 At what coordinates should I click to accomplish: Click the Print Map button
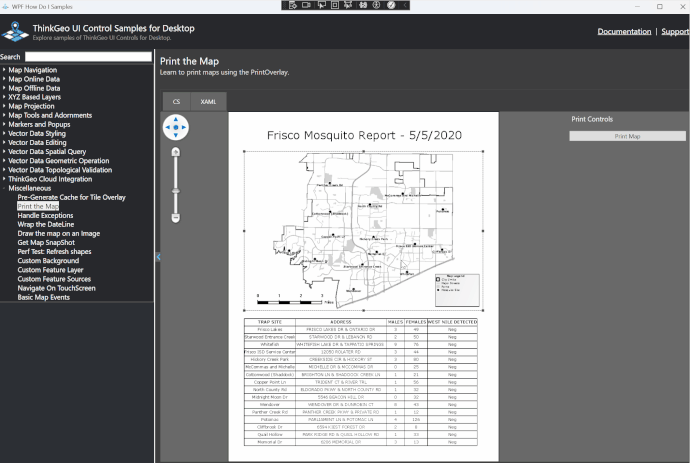627,136
